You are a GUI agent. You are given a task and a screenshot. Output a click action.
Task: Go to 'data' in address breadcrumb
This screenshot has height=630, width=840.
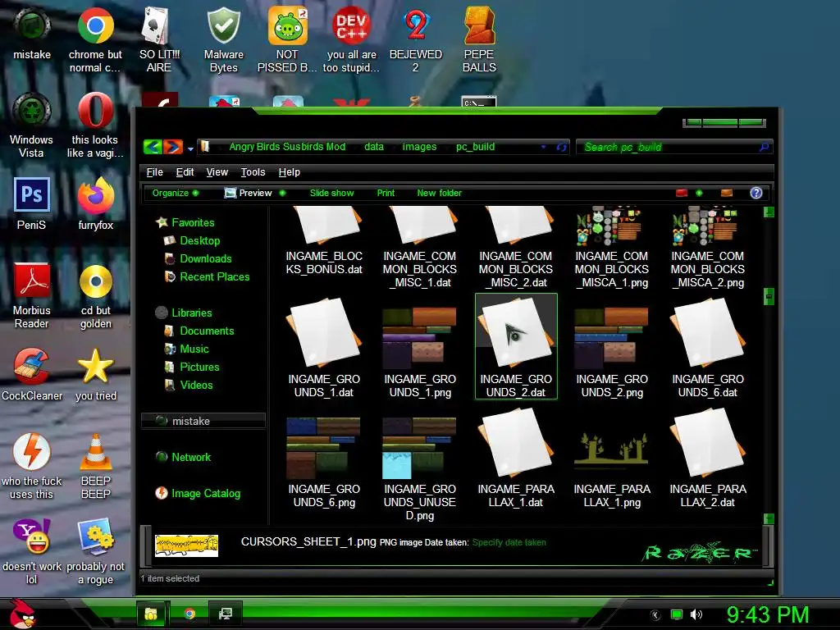(x=374, y=147)
